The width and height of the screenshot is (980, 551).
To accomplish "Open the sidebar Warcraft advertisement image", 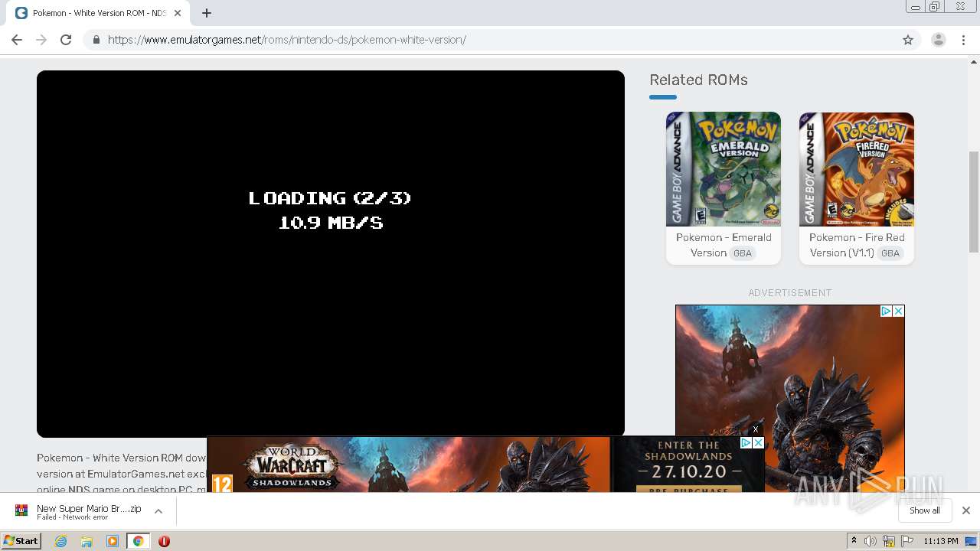I will 789,398.
